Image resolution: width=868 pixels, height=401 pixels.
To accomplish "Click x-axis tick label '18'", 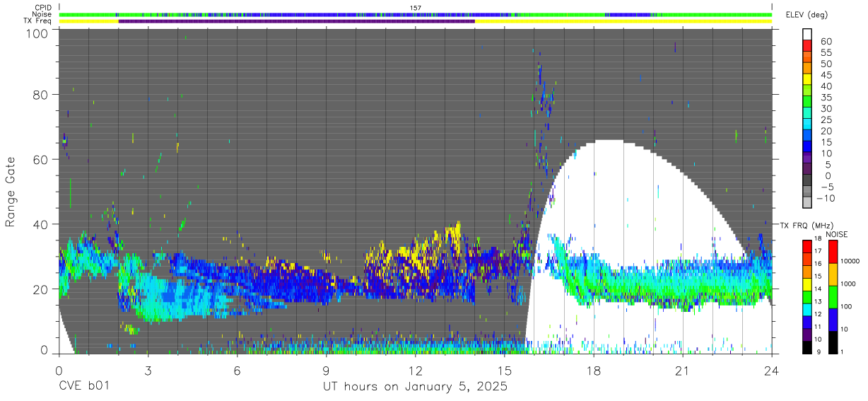I will click(594, 371).
